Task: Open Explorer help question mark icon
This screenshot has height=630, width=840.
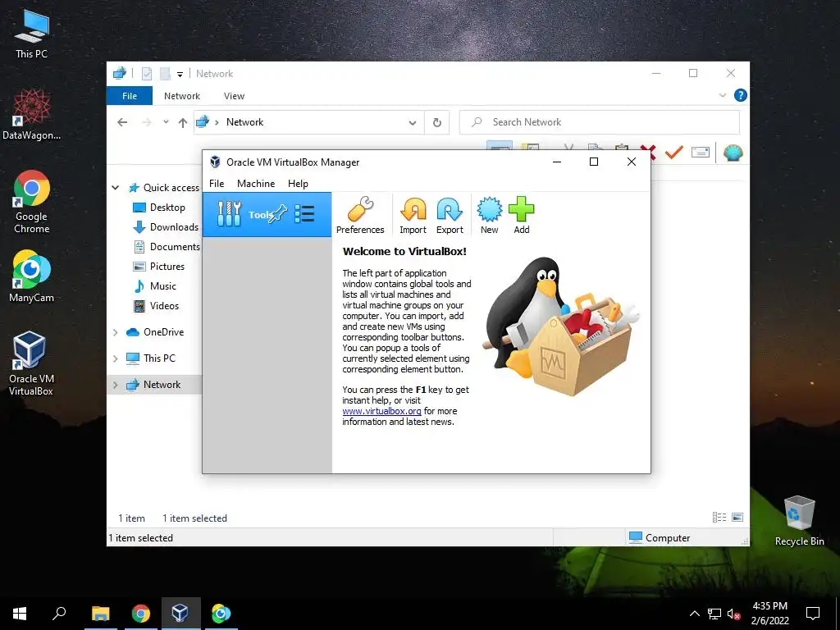Action: (x=741, y=95)
